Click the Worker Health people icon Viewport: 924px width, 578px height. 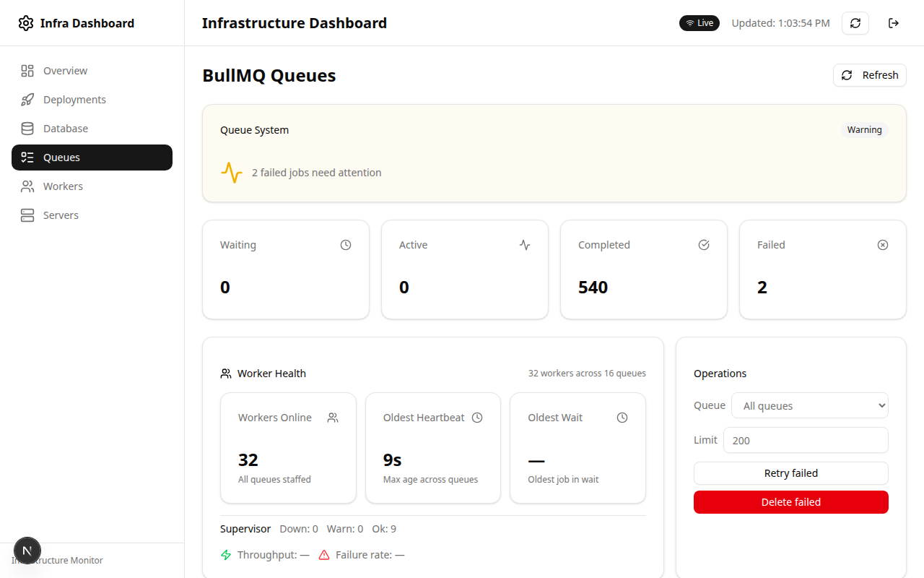click(x=226, y=374)
